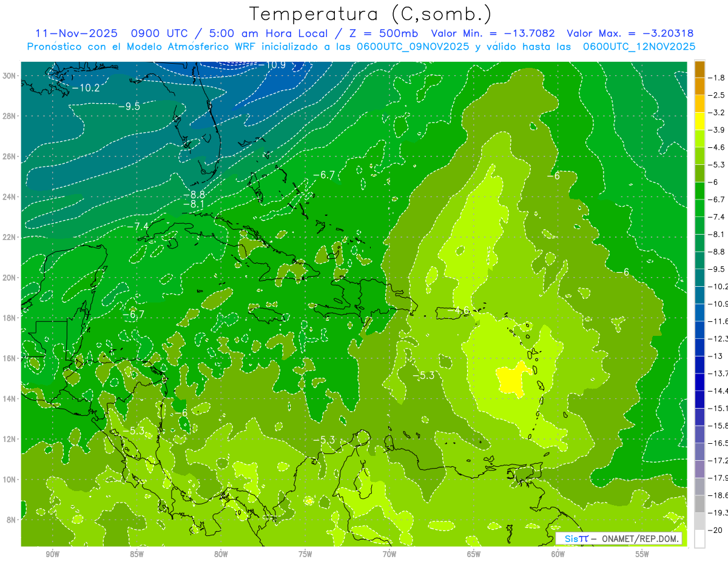The width and height of the screenshot is (728, 562).
Task: Click the "60W" longitude axis label
Action: pyautogui.click(x=558, y=554)
